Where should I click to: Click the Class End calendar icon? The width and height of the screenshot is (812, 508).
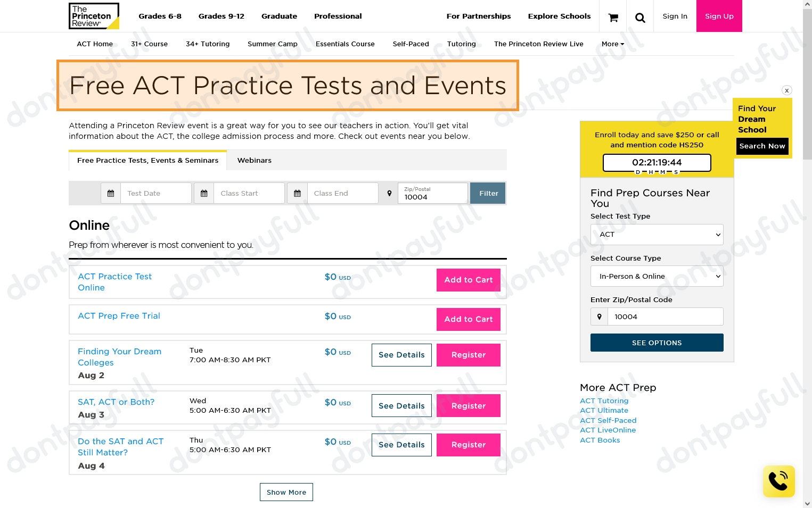click(x=298, y=193)
